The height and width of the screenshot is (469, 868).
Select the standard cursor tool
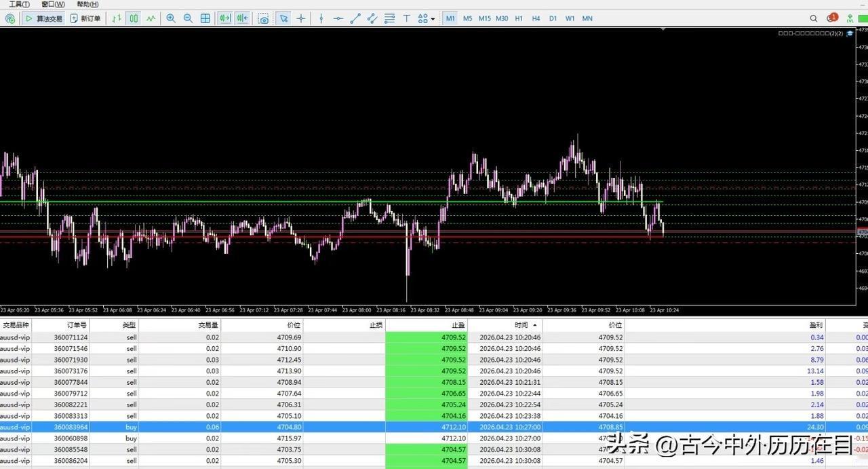tap(283, 18)
